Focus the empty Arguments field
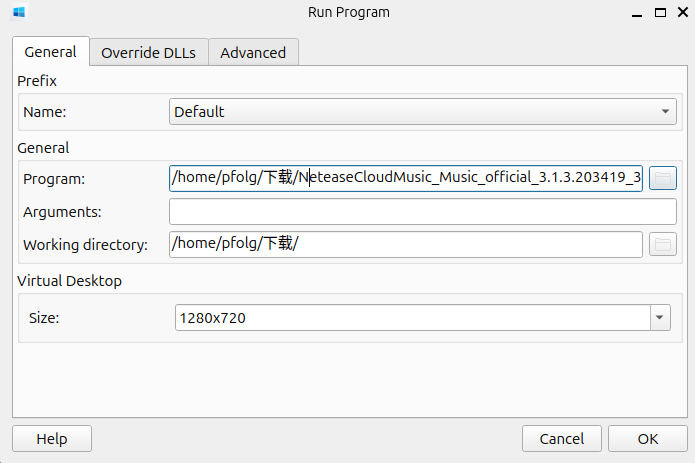 [x=422, y=211]
